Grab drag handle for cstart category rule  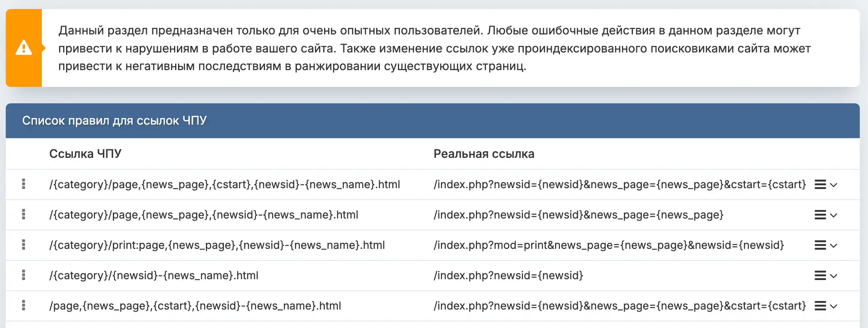[23, 184]
